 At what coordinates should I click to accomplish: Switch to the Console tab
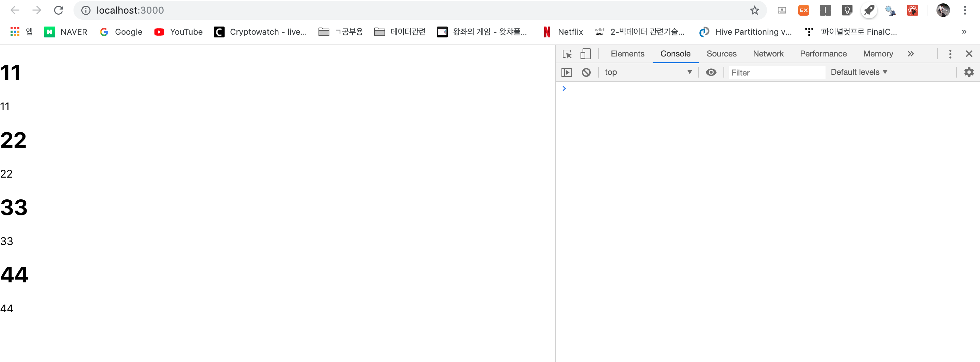point(675,54)
